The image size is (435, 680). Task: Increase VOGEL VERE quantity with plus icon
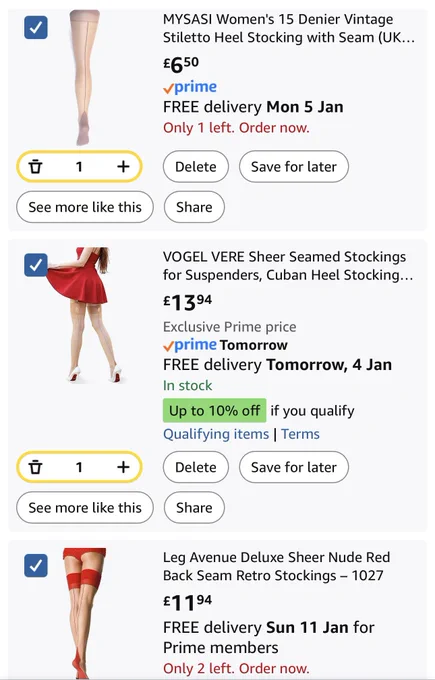(123, 467)
